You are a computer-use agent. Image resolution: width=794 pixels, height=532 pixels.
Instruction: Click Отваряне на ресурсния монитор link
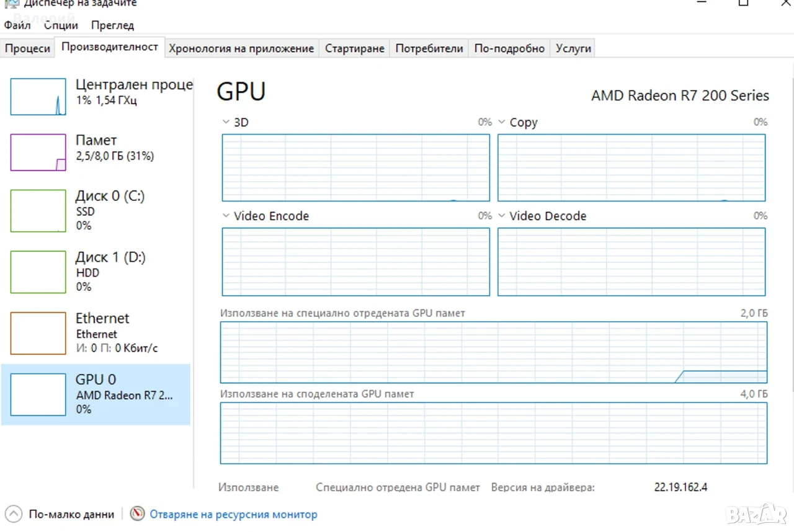pos(233,514)
